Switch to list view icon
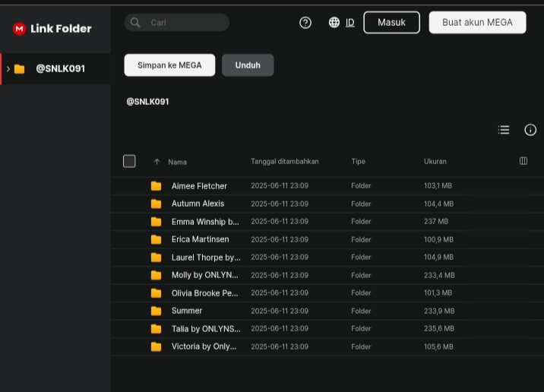Image resolution: width=544 pixels, height=392 pixels. pos(504,130)
